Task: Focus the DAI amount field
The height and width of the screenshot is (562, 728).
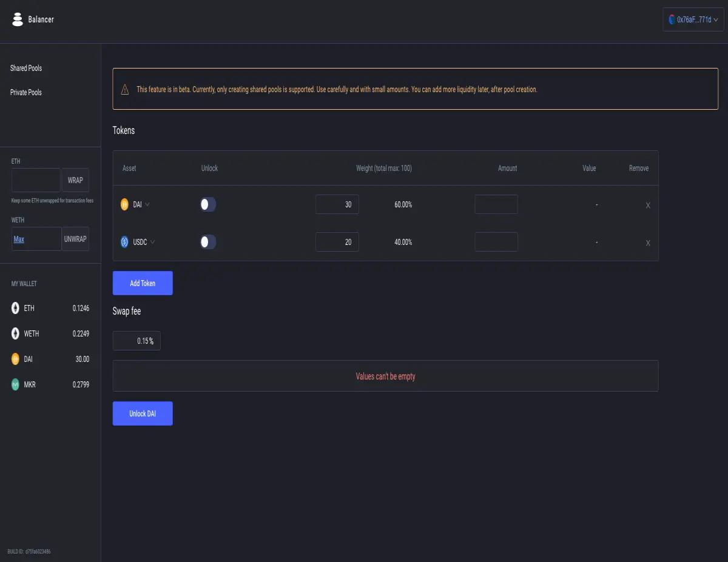Action: (x=496, y=204)
